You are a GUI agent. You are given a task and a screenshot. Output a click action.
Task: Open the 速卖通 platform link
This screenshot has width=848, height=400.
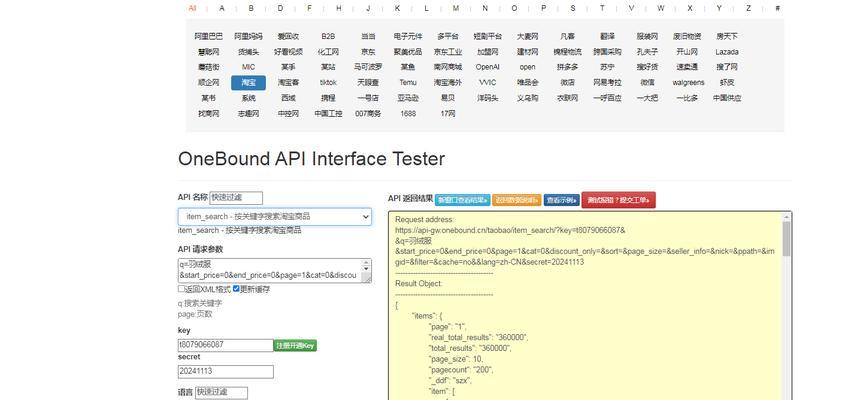(x=687, y=67)
